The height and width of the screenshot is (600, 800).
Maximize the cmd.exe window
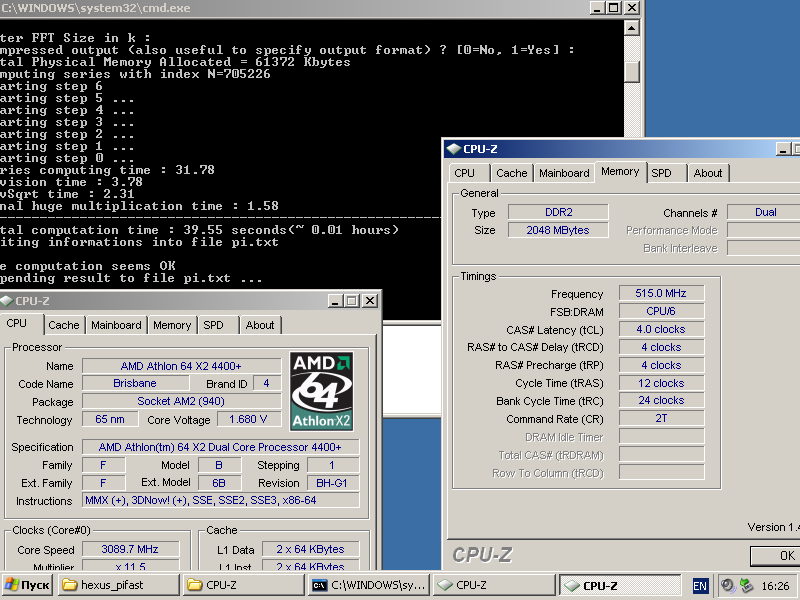[614, 8]
